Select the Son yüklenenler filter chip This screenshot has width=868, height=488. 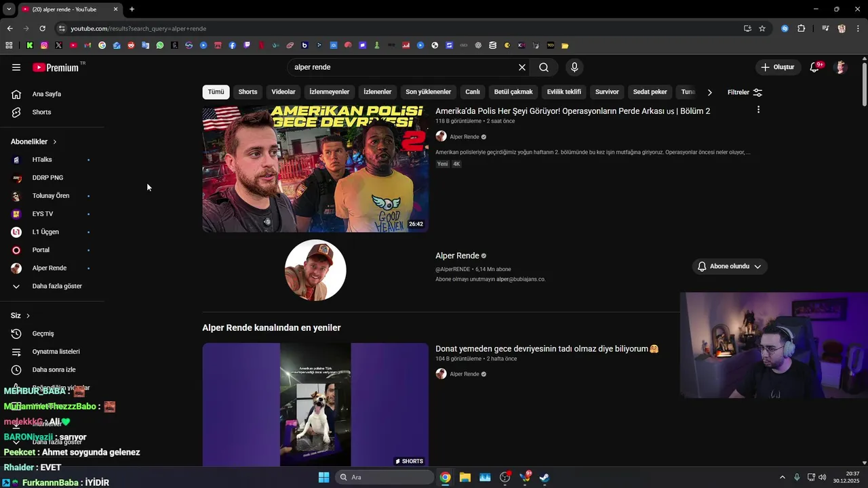point(428,92)
